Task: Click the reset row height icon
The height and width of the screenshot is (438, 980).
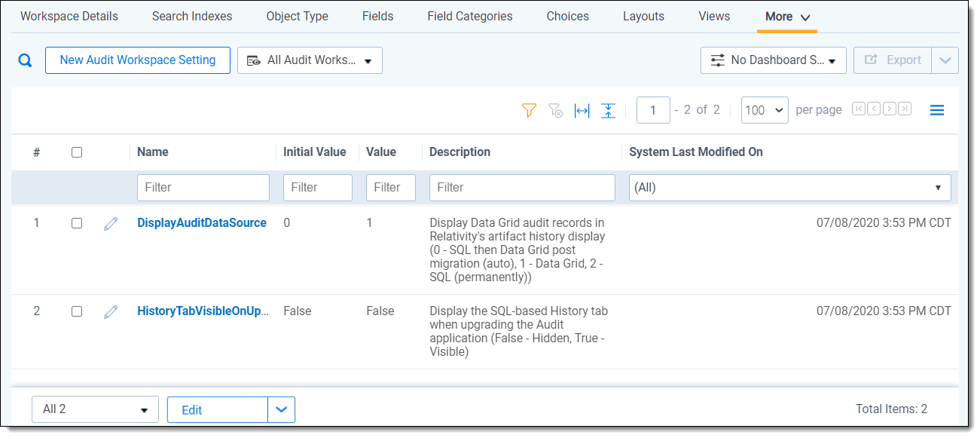Action: [x=608, y=111]
